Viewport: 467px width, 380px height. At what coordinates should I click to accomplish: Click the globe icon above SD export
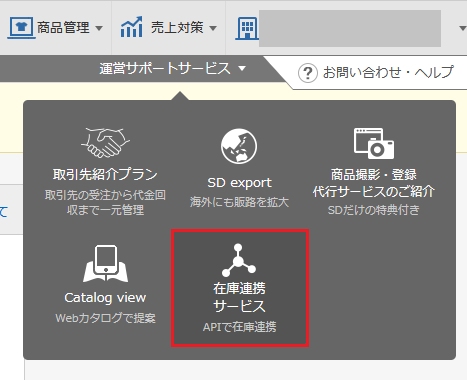(x=239, y=146)
